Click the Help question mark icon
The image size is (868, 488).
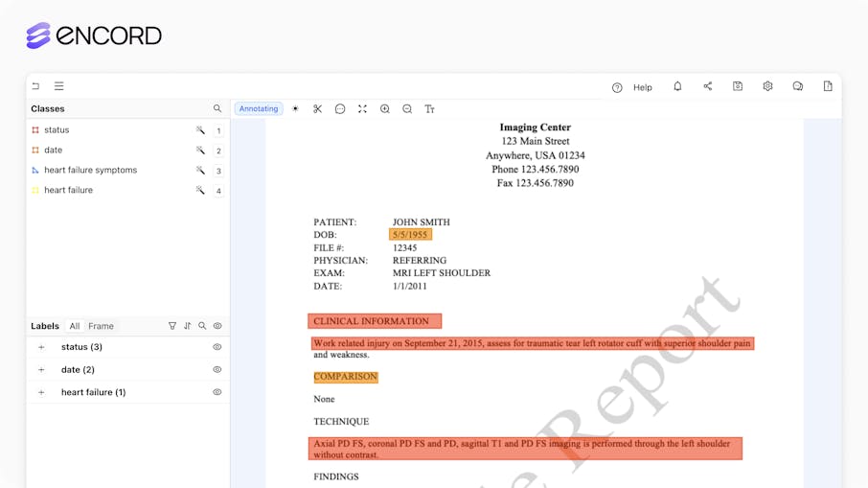click(x=617, y=87)
